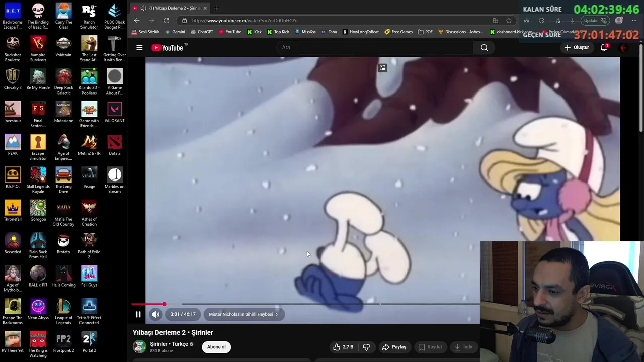Select the Yılbaşı Derleme 2 browser tab
This screenshot has width=644, height=362.
170,8
